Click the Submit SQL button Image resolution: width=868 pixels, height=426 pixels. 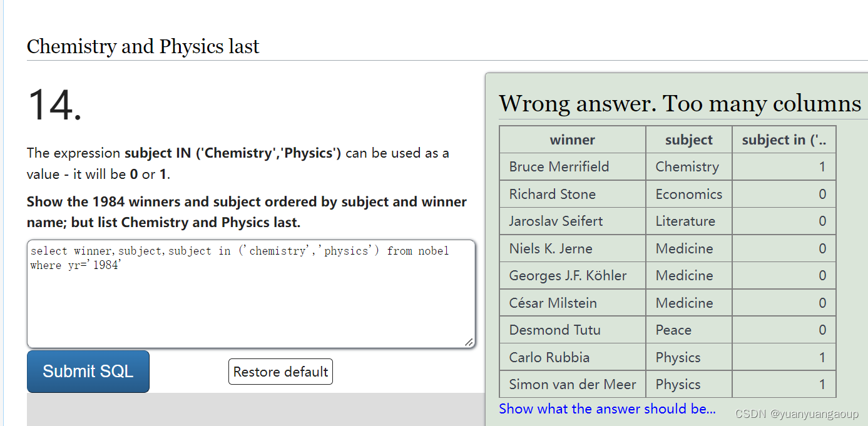[87, 371]
